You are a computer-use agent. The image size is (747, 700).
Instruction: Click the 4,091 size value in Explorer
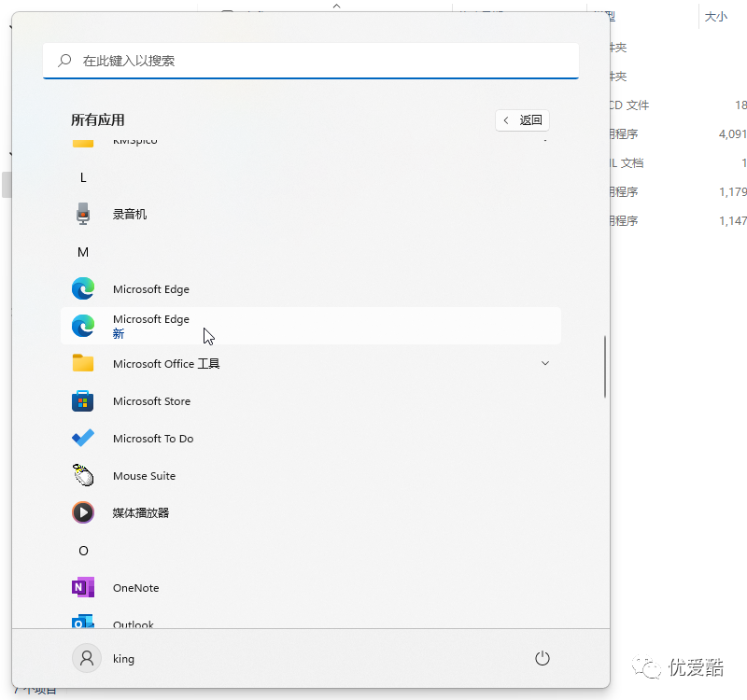pos(732,133)
